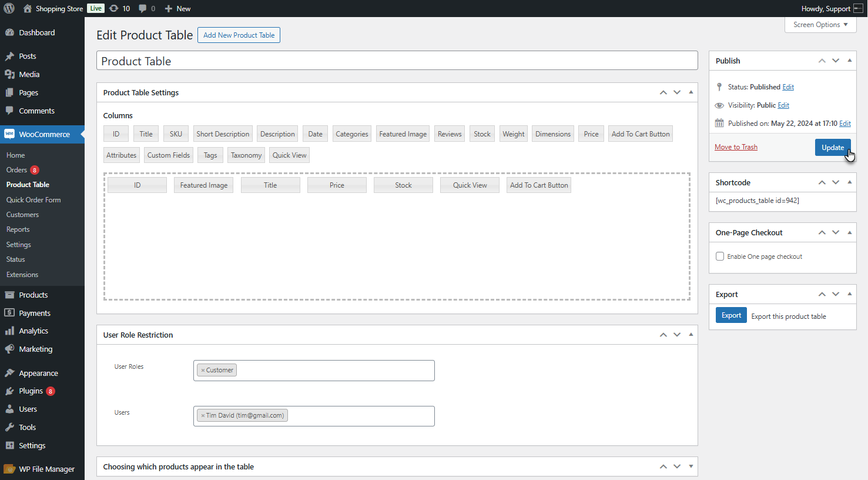Click the Move to Trash link
Image resolution: width=868 pixels, height=480 pixels.
(736, 147)
